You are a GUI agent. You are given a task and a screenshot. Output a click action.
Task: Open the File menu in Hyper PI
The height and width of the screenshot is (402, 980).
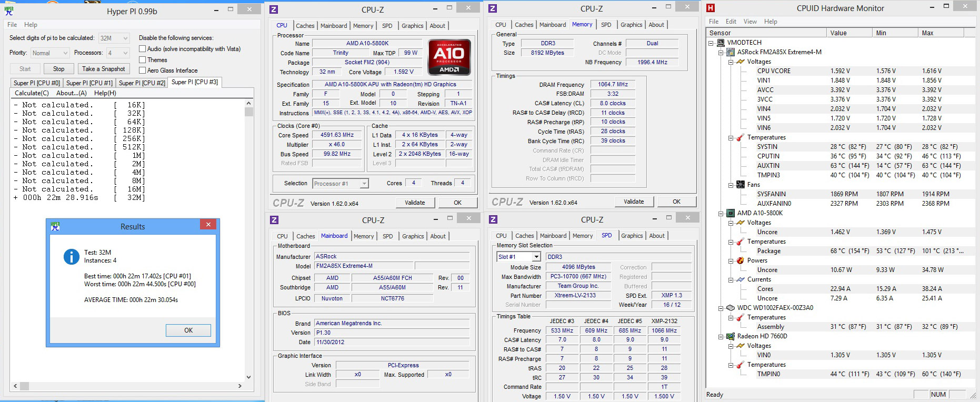coord(12,25)
